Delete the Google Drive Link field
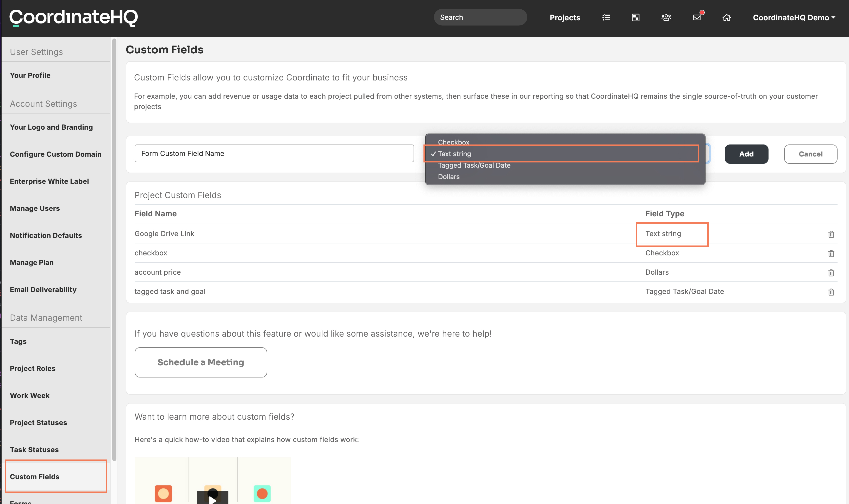 coord(831,234)
